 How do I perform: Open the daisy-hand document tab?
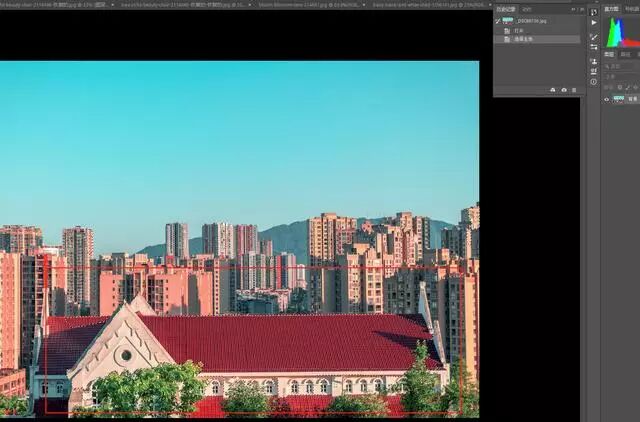point(429,5)
